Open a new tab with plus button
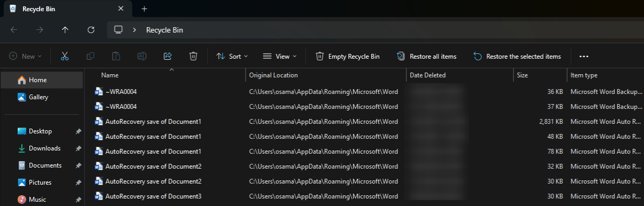The width and height of the screenshot is (644, 206). coord(144,9)
